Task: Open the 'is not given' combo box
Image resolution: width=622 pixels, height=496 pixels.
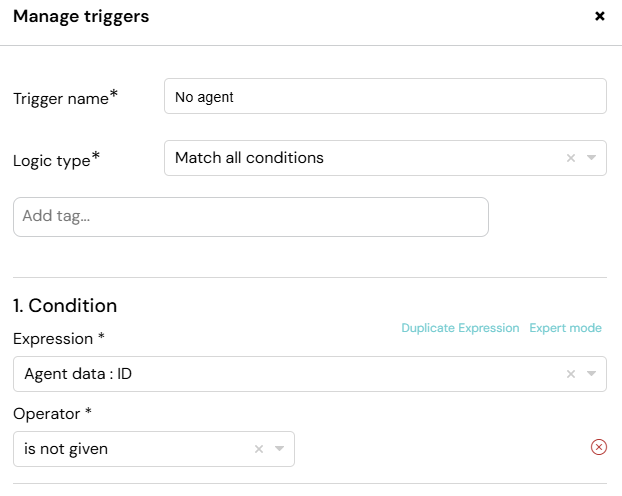Action: (154, 449)
